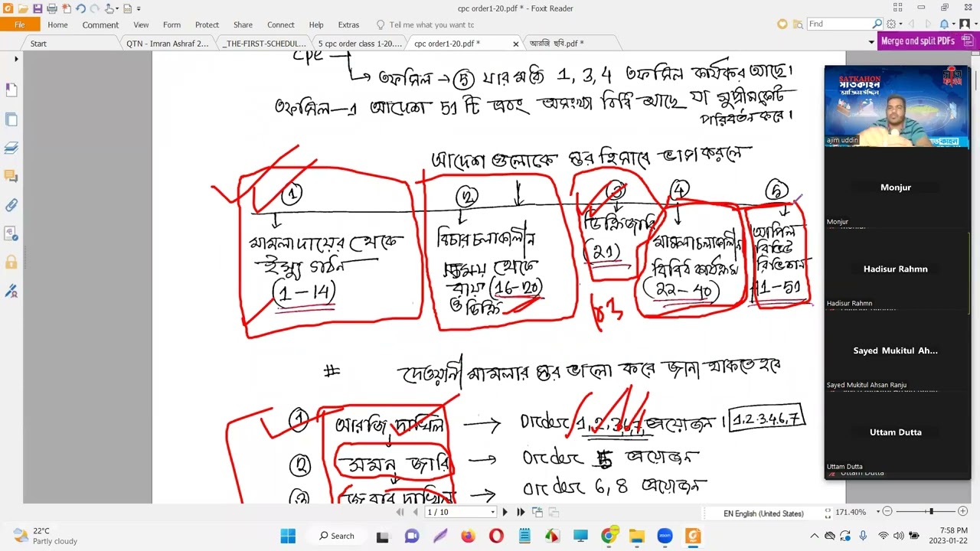
Task: Open the Customize Quick Access Toolbar arrow
Action: pos(139,8)
